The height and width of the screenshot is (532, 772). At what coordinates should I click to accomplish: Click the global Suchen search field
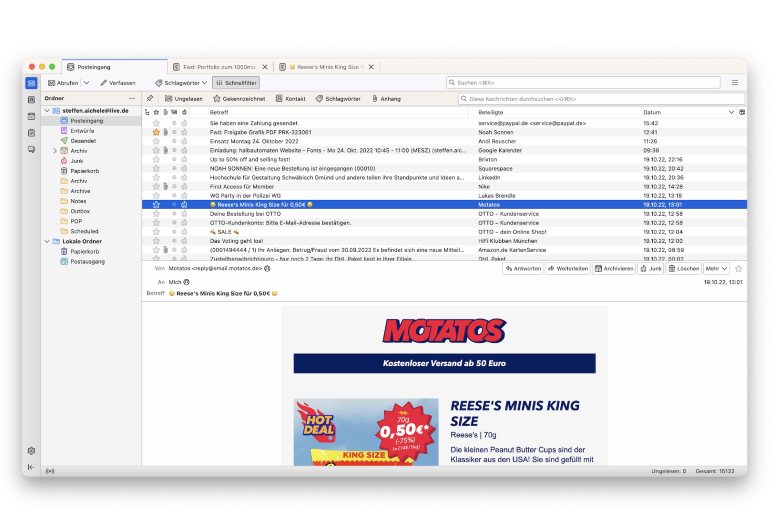click(583, 83)
